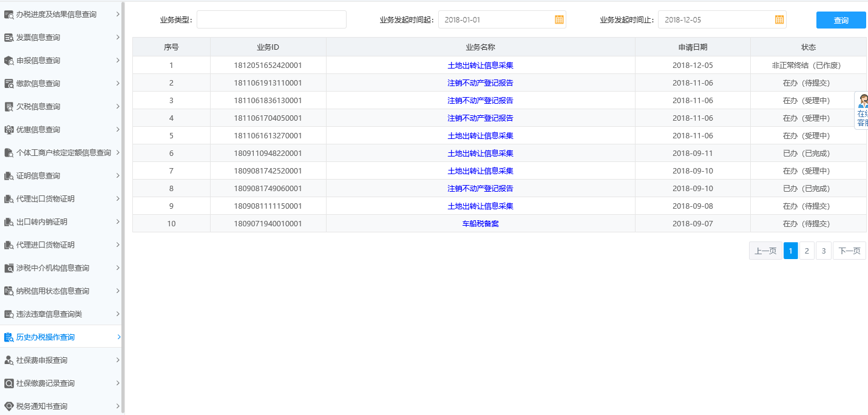Click the 社保费申报查询 sidebar icon

[x=8, y=360]
